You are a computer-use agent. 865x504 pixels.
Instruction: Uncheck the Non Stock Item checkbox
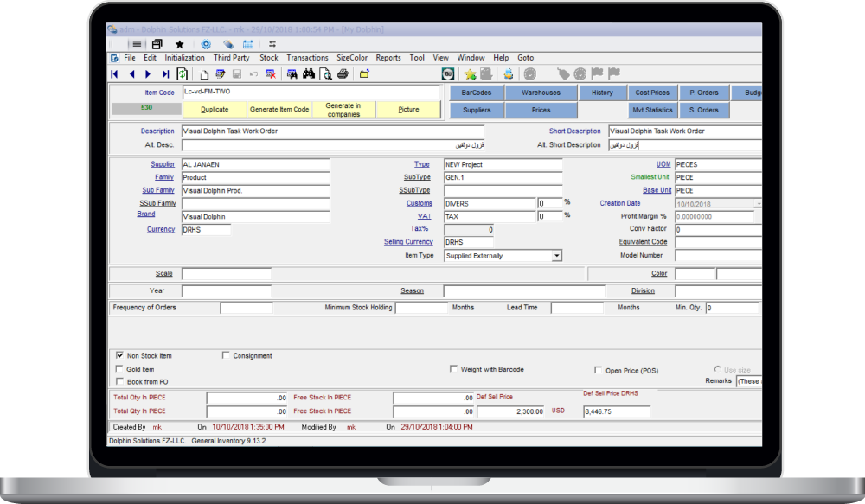tap(119, 355)
